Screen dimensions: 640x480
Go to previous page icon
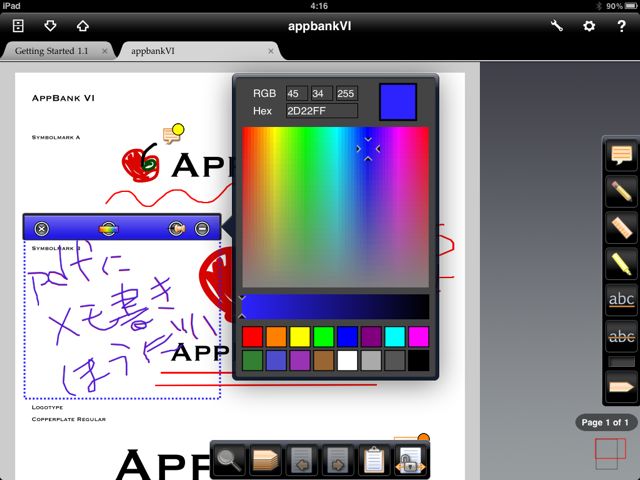click(x=302, y=460)
